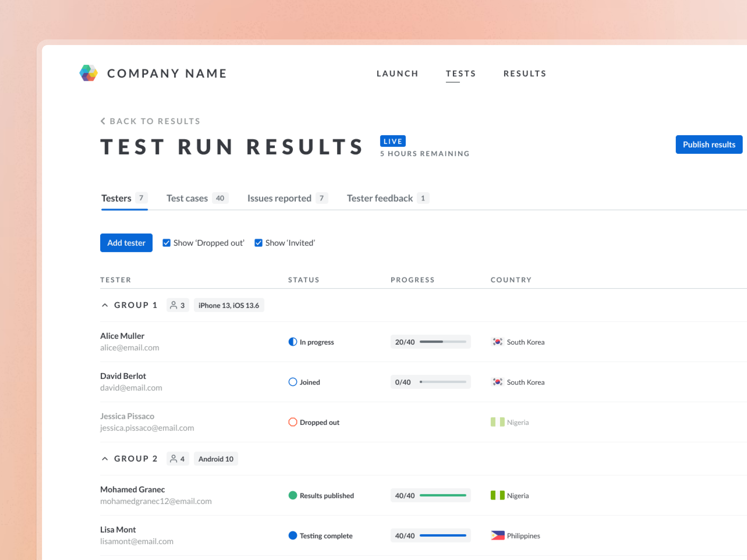Image resolution: width=747 pixels, height=560 pixels.
Task: Open the Launch navigation item
Action: tap(398, 73)
